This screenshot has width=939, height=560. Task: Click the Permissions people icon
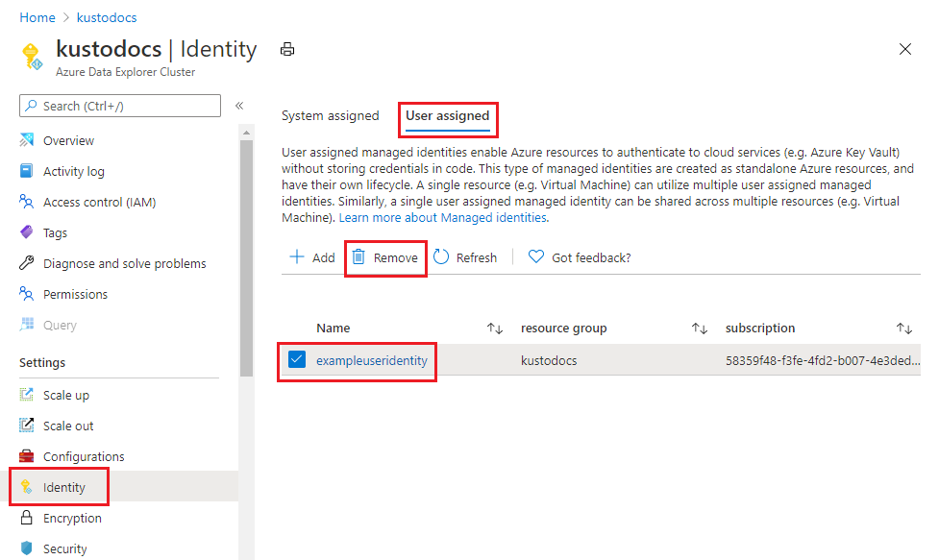[26, 294]
